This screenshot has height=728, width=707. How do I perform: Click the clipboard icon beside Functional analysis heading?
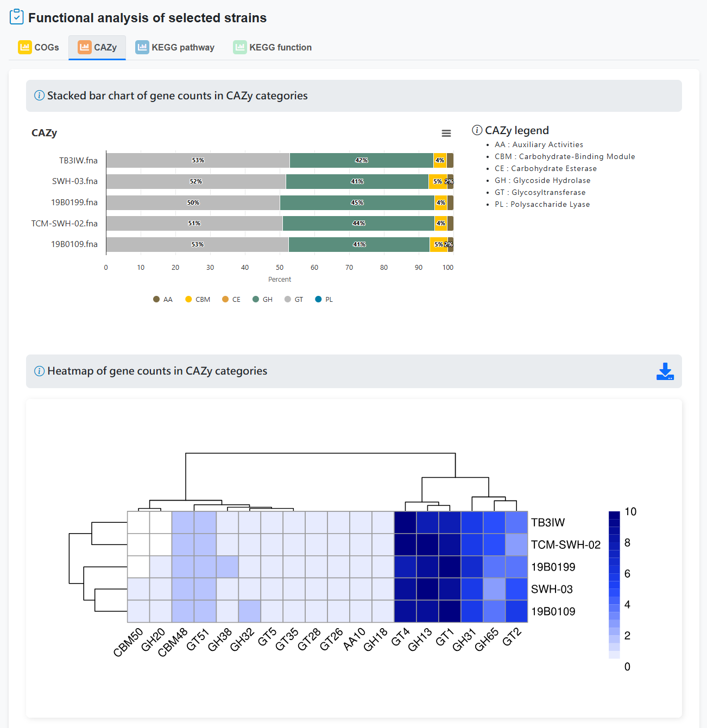(17, 17)
